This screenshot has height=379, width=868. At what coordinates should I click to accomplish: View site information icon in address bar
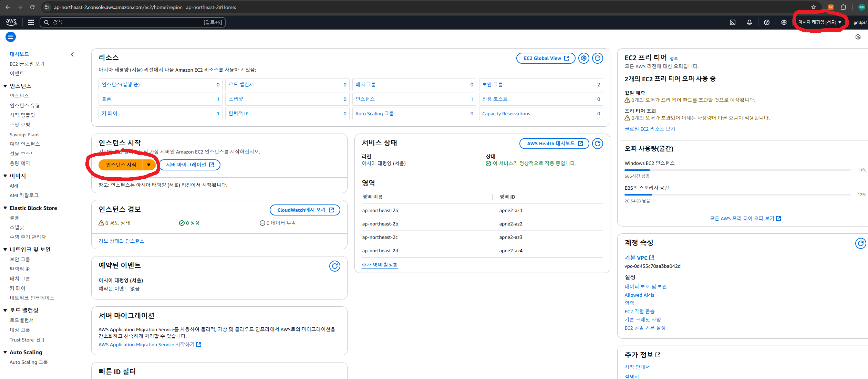[47, 7]
